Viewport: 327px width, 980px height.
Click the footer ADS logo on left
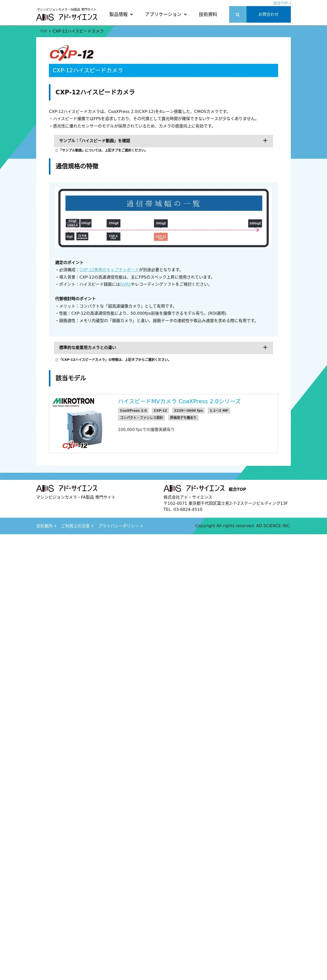coord(67,488)
